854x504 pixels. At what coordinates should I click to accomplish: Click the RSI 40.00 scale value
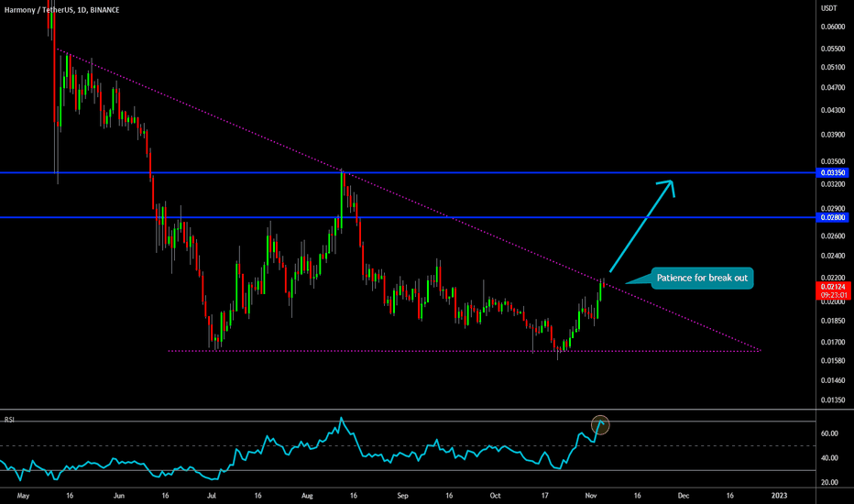click(x=829, y=458)
